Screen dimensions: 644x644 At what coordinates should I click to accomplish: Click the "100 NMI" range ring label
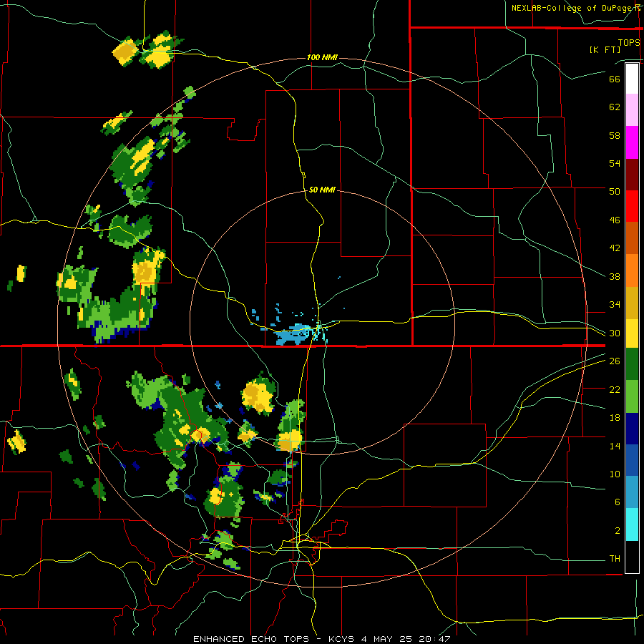322,57
